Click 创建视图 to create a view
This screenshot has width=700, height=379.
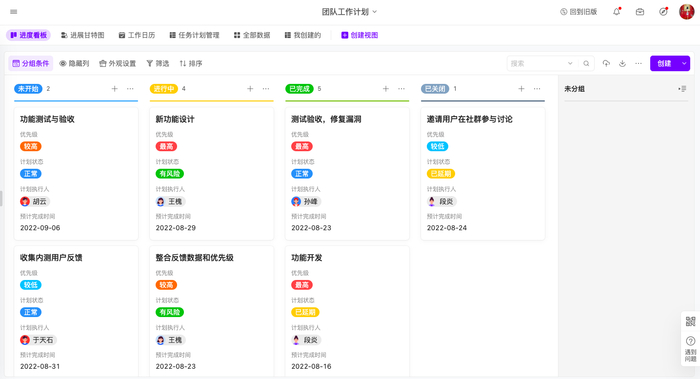point(360,35)
